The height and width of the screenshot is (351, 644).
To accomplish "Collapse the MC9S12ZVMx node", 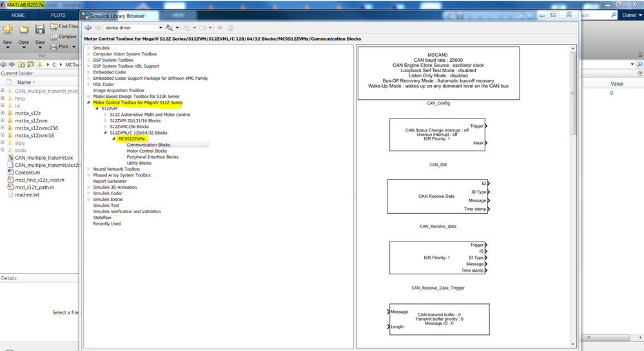I will click(113, 138).
